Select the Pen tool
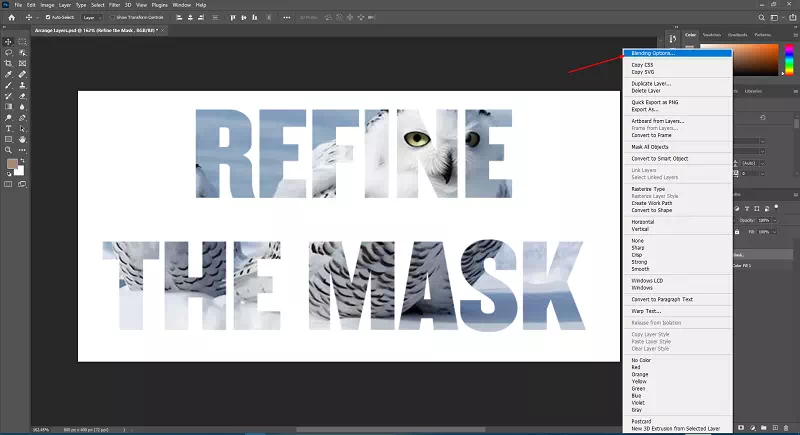Screen dimensions: 800x435 click(x=22, y=118)
